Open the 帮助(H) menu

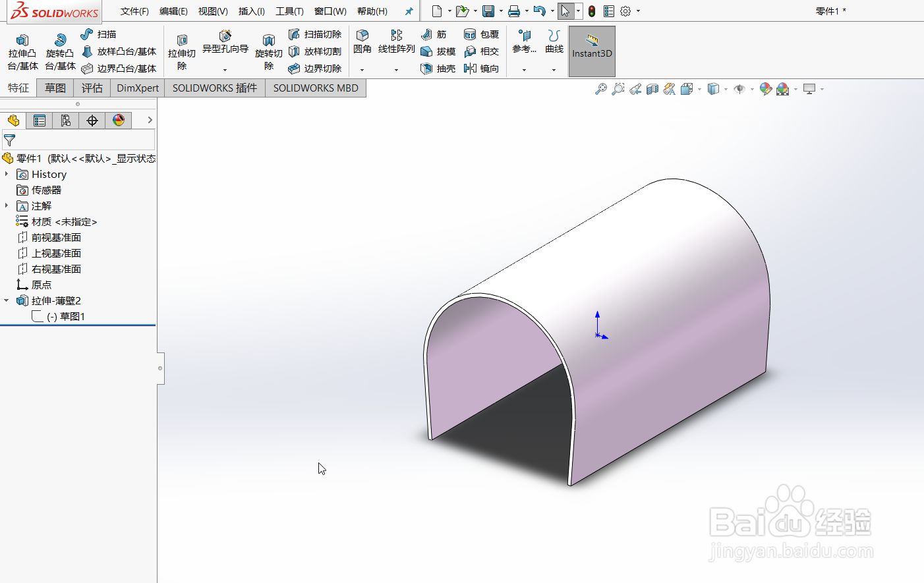[372, 11]
